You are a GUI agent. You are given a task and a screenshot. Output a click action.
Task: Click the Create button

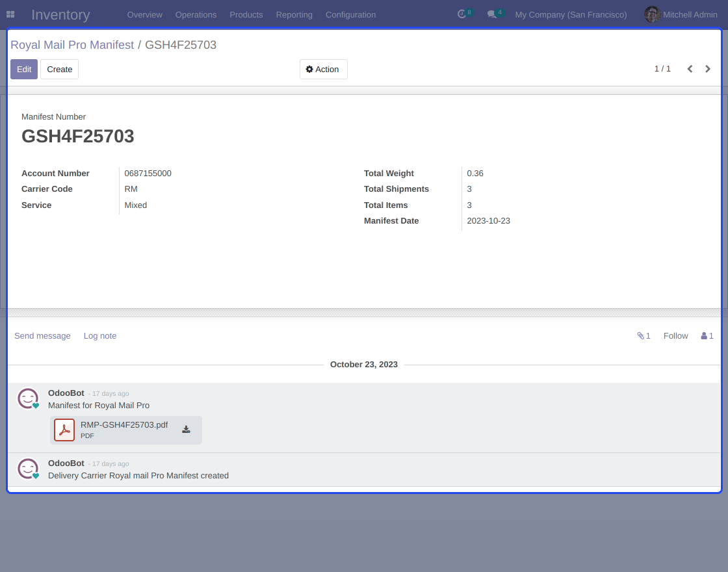click(x=59, y=69)
